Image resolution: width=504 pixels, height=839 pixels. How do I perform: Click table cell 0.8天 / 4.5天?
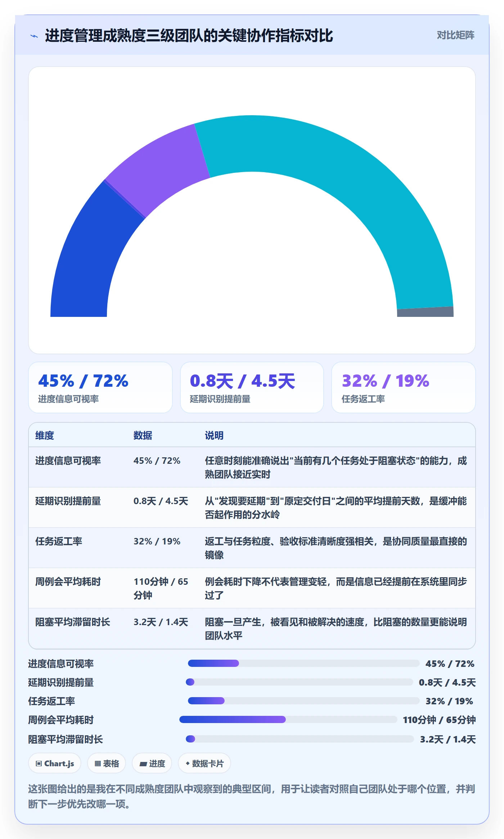pos(161,501)
